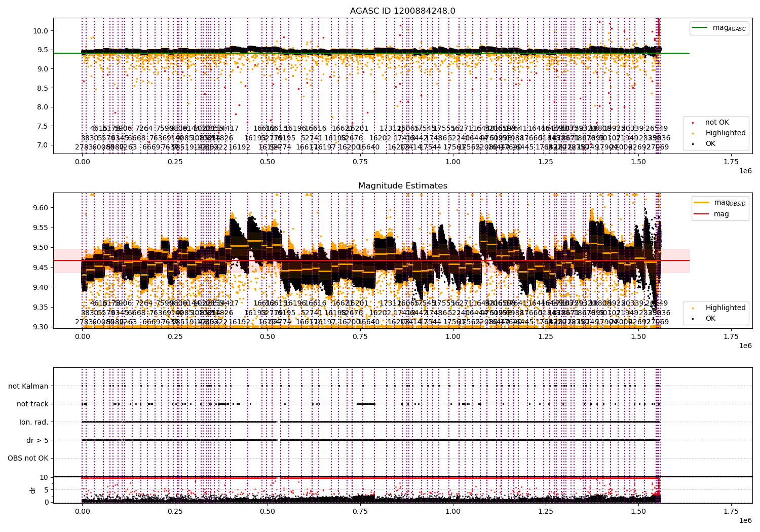Click red 'mag' legend entry in middle plot
The width and height of the screenshot is (760, 532).
712,214
